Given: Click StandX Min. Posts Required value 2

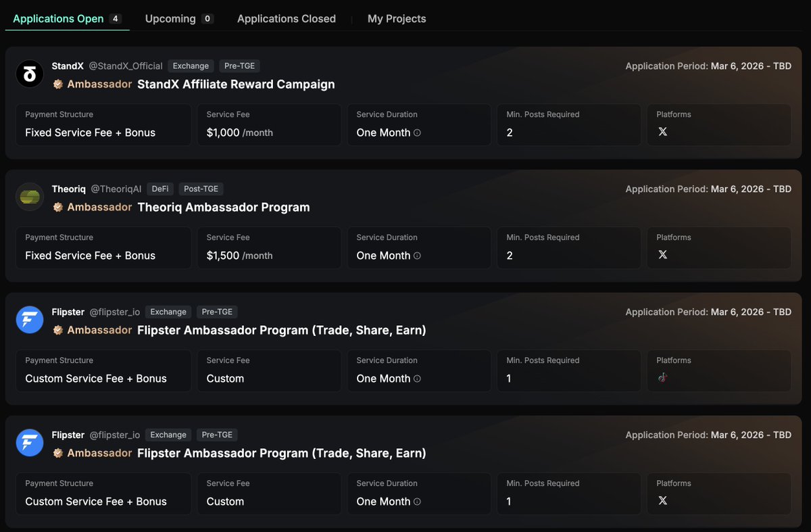Looking at the screenshot, I should [510, 132].
